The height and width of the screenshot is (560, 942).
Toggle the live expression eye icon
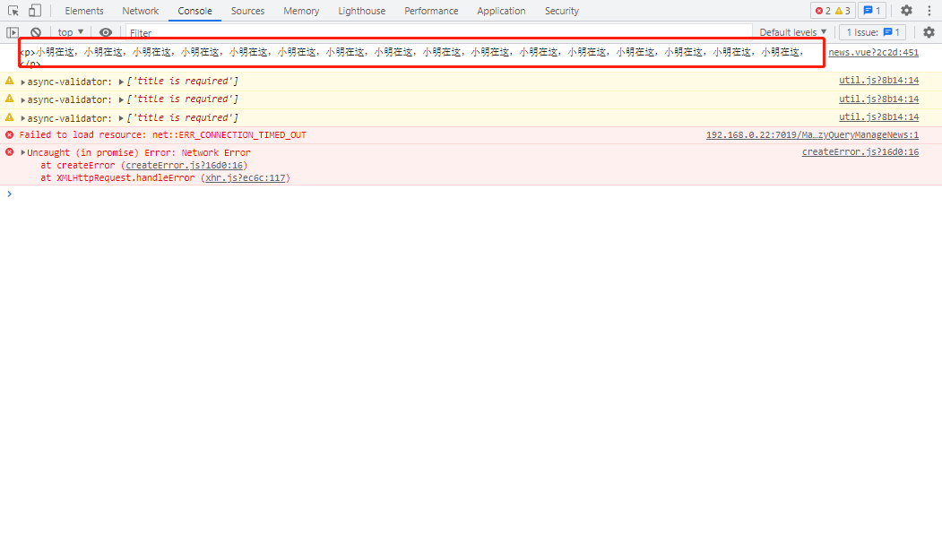pyautogui.click(x=106, y=32)
